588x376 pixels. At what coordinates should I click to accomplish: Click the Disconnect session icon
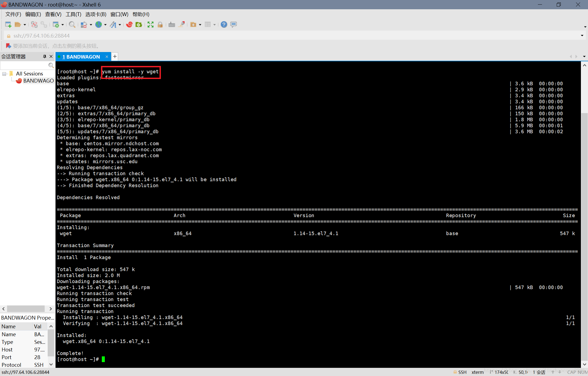(34, 25)
